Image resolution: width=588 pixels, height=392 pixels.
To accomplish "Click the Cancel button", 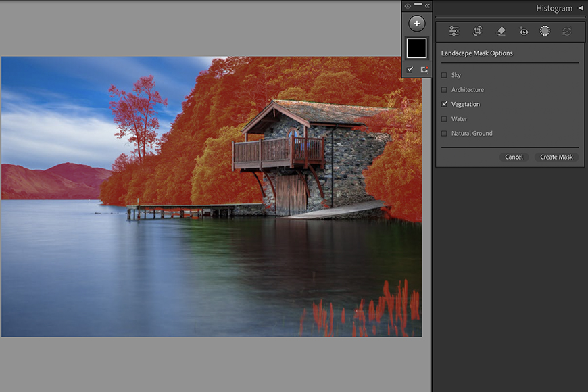I will pyautogui.click(x=514, y=157).
